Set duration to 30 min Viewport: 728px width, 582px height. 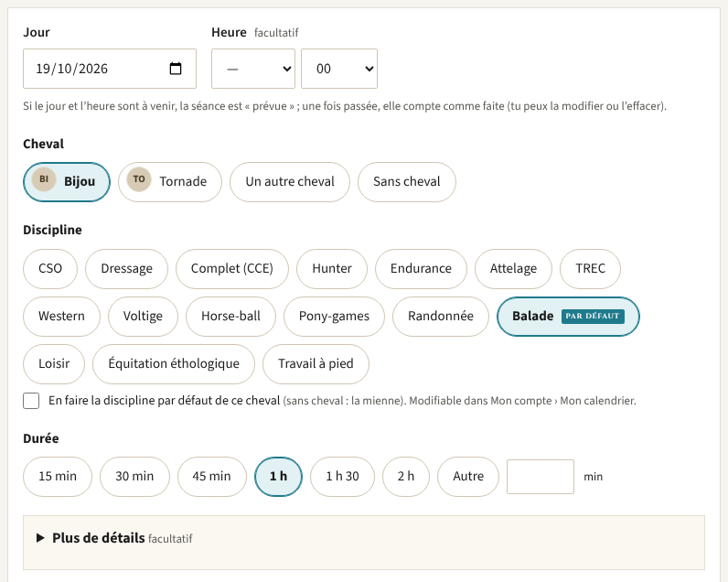coord(134,477)
